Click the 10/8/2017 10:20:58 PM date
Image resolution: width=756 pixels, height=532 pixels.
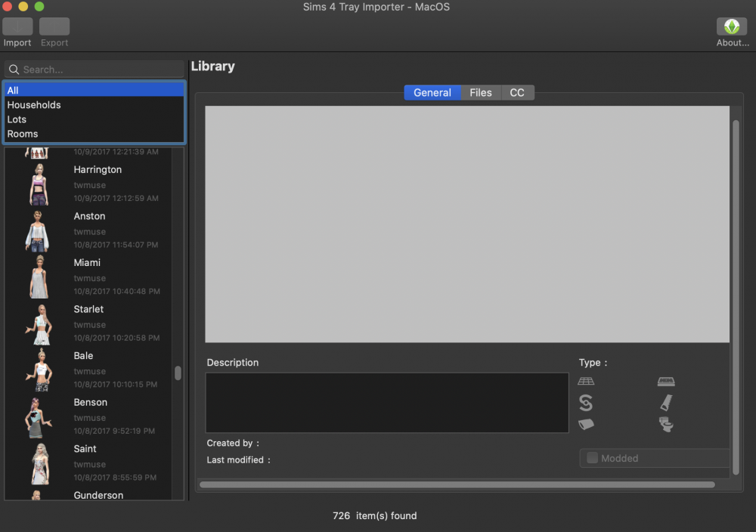(x=116, y=338)
